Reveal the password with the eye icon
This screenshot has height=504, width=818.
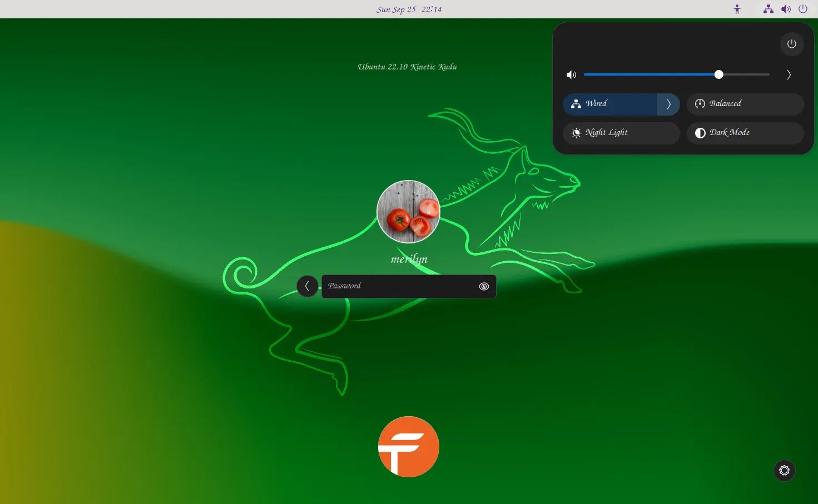483,286
